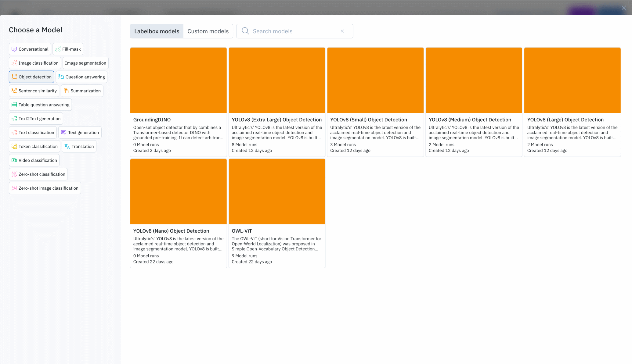Click the Video classification camera icon
The height and width of the screenshot is (364, 632).
click(x=14, y=160)
